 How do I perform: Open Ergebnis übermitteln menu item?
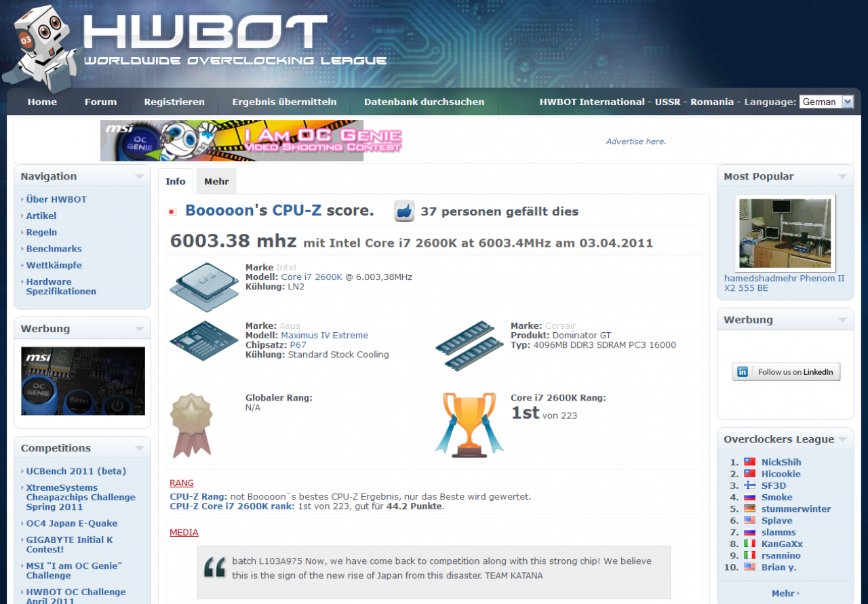pos(284,102)
